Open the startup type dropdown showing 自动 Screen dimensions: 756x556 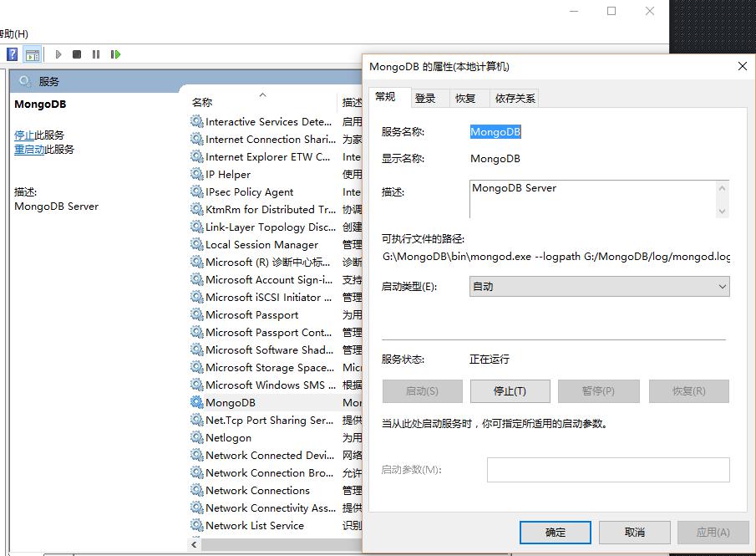point(599,286)
